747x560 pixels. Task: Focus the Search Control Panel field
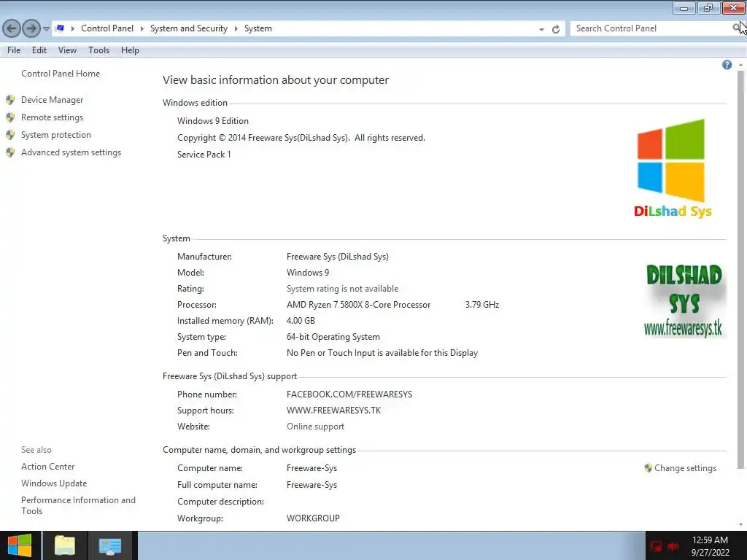click(653, 28)
